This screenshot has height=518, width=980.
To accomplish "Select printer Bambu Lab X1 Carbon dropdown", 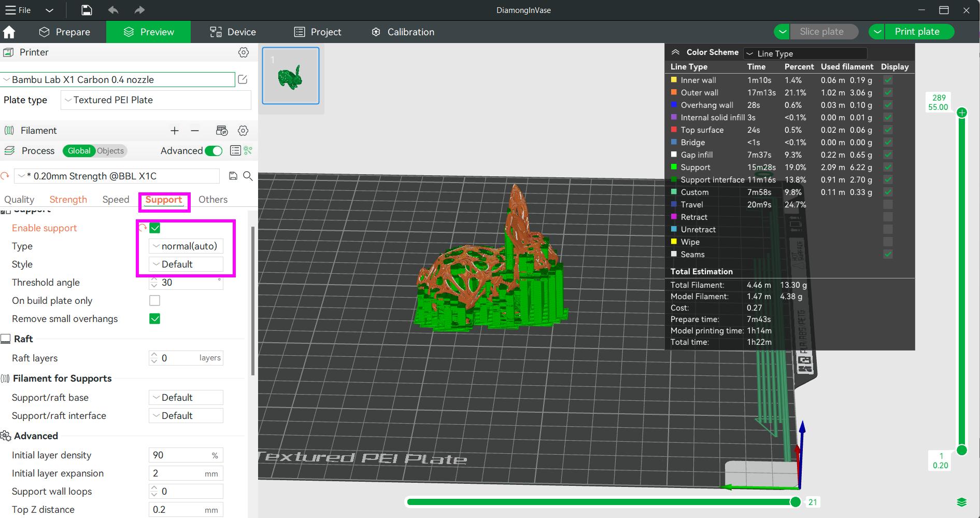I will click(118, 80).
